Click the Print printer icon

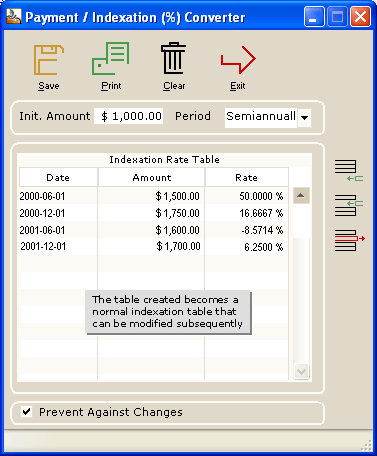[110, 59]
